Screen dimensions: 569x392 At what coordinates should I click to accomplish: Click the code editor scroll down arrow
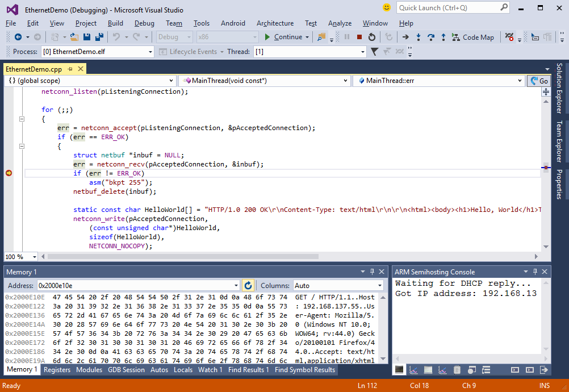point(546,247)
